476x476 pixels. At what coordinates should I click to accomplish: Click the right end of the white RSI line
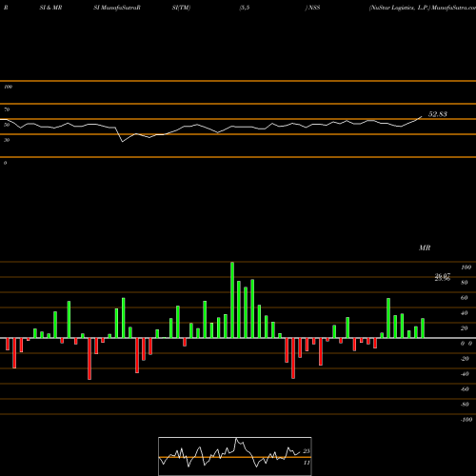[422, 117]
